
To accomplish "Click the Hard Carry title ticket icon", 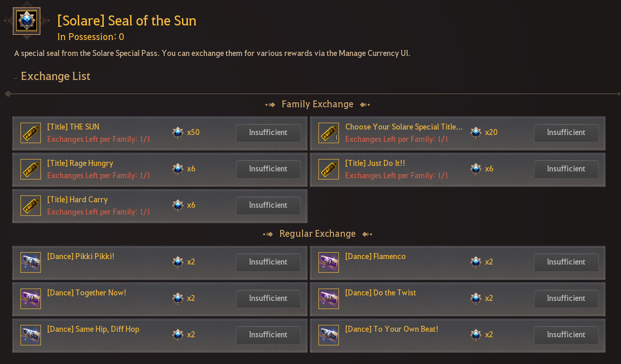I will (x=30, y=205).
